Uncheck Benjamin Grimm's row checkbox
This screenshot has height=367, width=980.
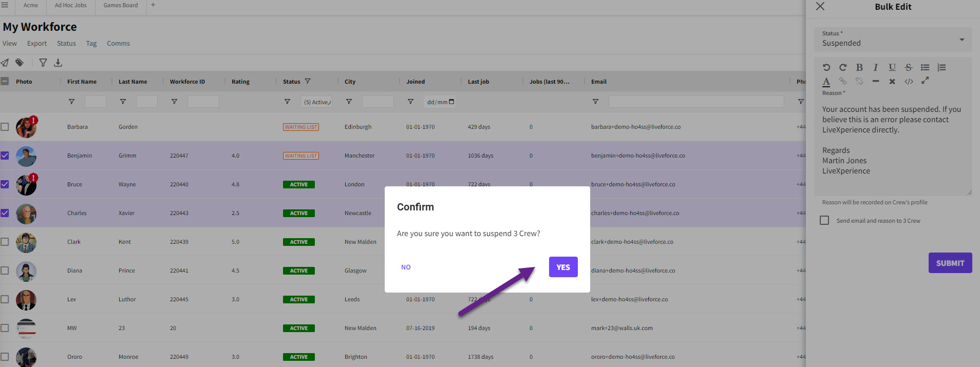click(x=5, y=156)
